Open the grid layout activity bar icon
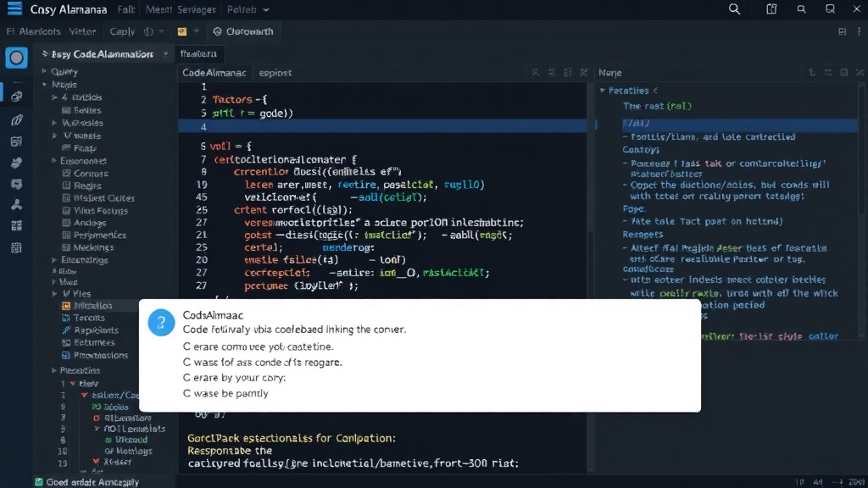Image resolution: width=868 pixels, height=488 pixels. click(x=17, y=225)
